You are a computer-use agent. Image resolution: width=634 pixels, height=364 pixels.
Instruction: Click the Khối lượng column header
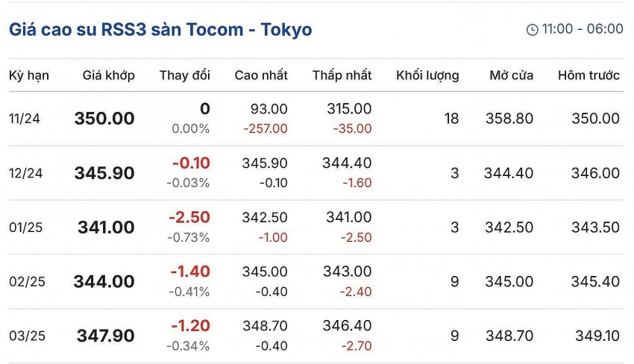pyautogui.click(x=427, y=75)
